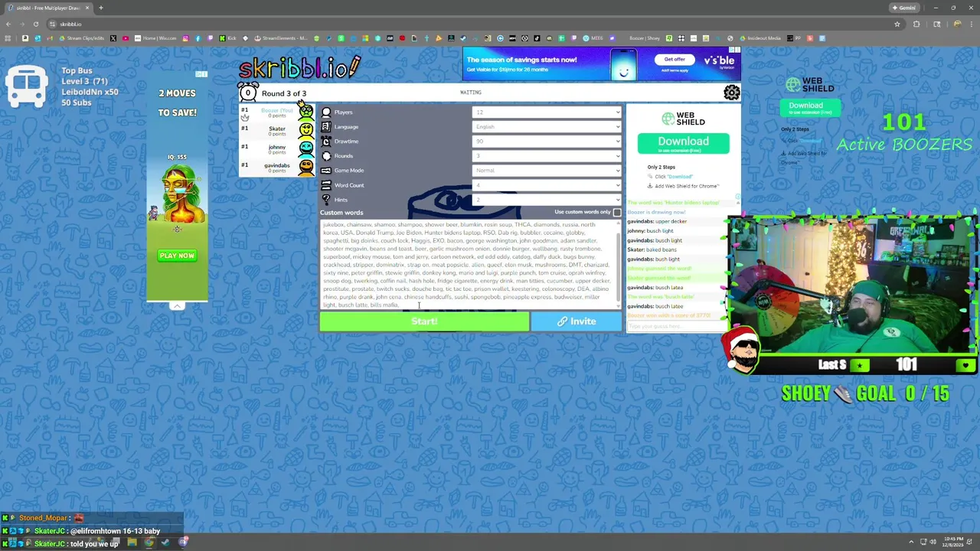Open the Language dropdown showing English
Image resolution: width=980 pixels, height=551 pixels.
(547, 127)
